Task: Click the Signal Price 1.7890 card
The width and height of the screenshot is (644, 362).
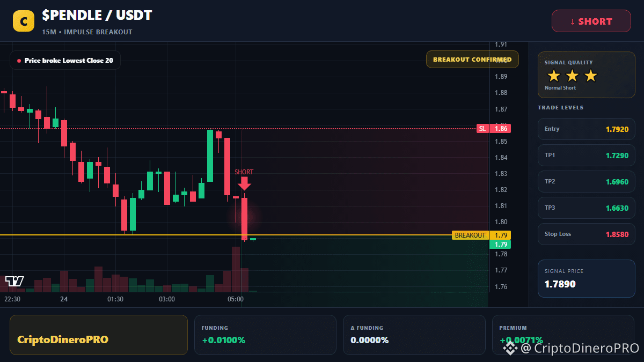Action: click(587, 278)
